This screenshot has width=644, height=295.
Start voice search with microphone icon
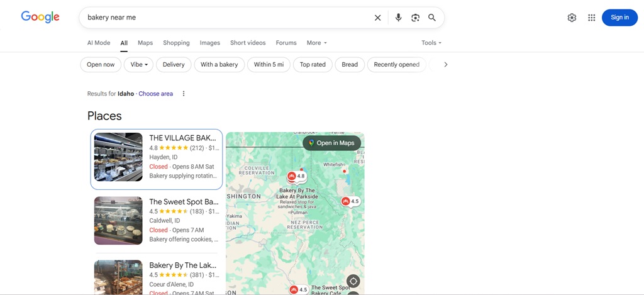coord(398,18)
